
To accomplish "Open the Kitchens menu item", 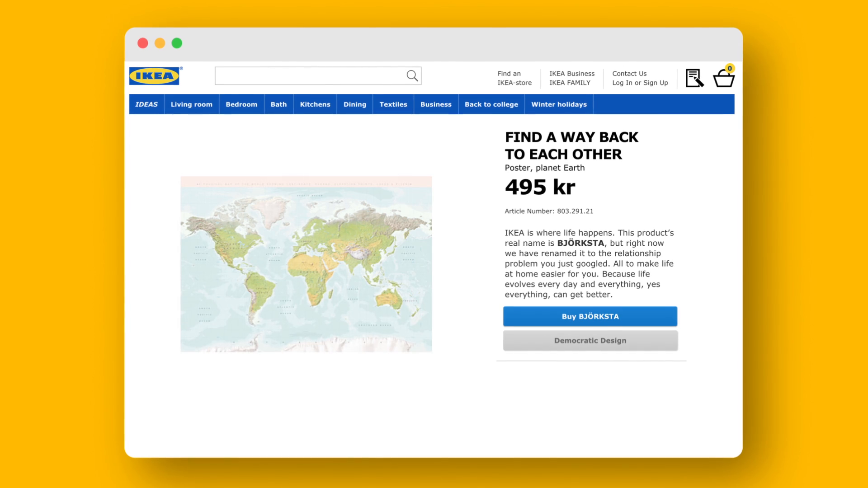I will click(x=315, y=104).
